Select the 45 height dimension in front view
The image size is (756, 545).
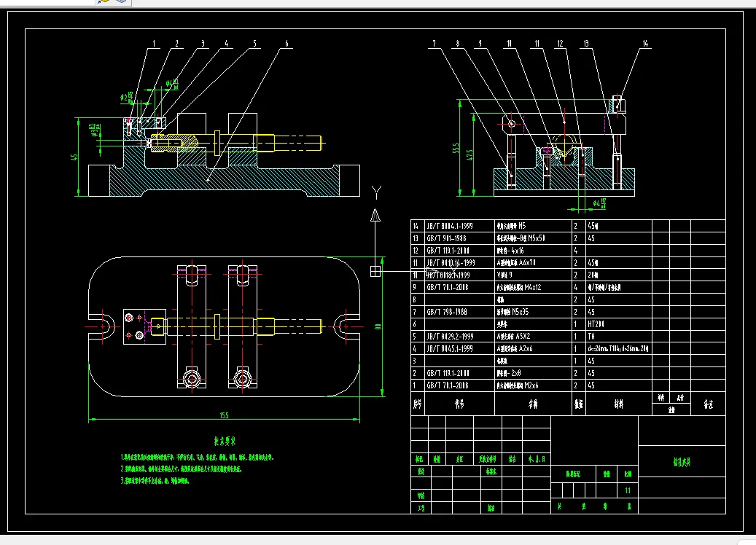pyautogui.click(x=74, y=157)
